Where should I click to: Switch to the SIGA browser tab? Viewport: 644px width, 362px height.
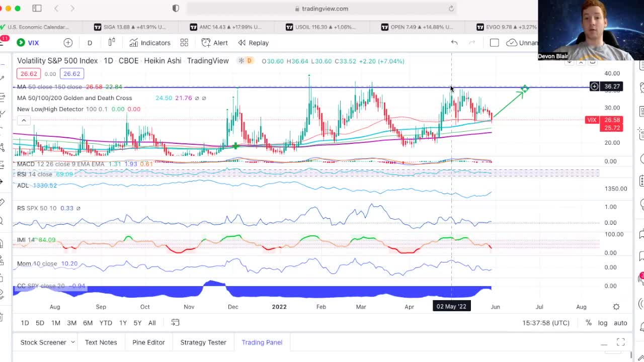pos(130,27)
